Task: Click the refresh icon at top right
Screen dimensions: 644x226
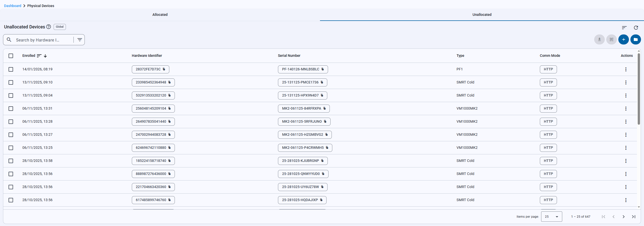Action: [636, 28]
